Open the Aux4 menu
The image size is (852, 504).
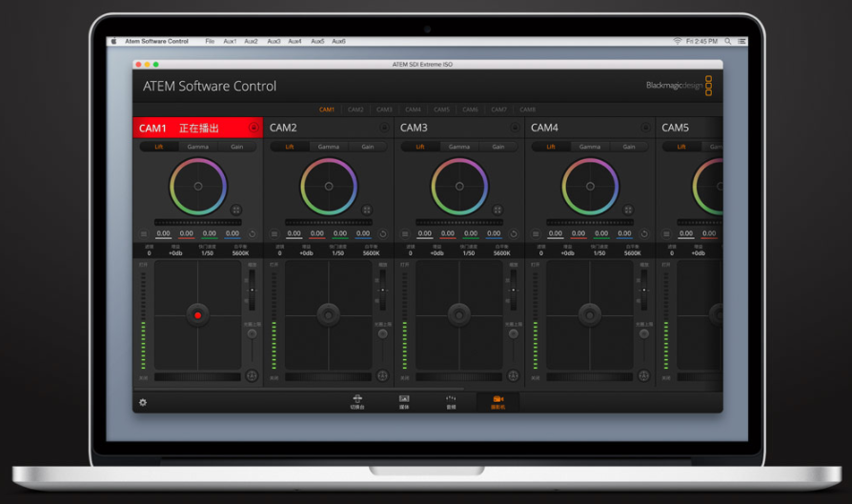click(x=294, y=41)
